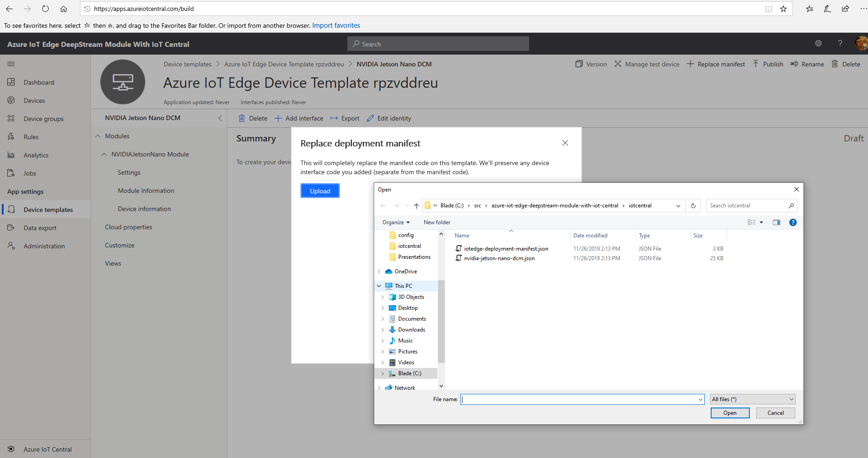Click Add interface button
Viewport: 868px width, 458px height.
[x=299, y=118]
